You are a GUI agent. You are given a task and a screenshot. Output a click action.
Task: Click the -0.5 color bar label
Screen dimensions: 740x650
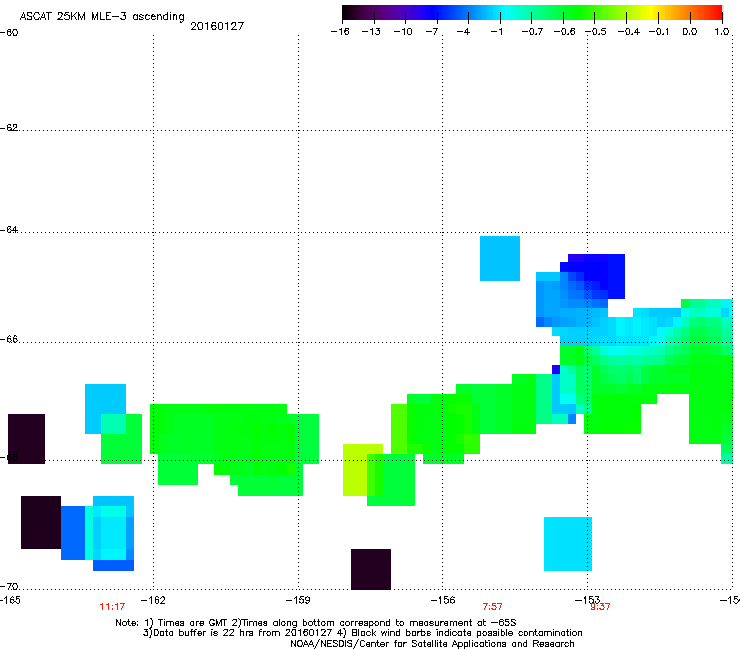[x=596, y=32]
